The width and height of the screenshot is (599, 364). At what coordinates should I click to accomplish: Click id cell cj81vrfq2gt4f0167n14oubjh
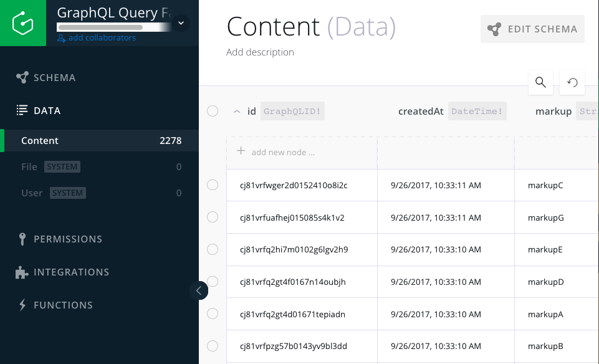pos(302,282)
